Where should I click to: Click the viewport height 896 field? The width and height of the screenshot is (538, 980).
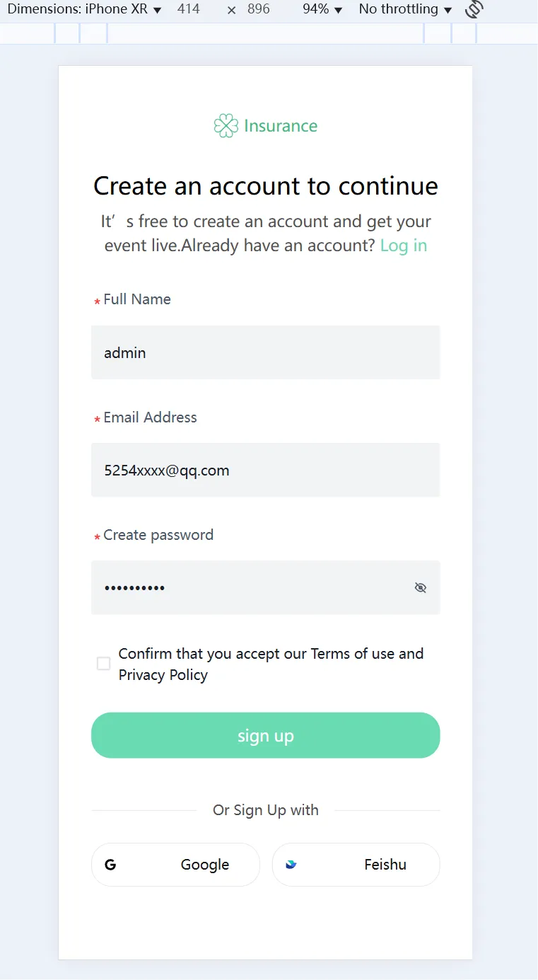click(x=259, y=9)
